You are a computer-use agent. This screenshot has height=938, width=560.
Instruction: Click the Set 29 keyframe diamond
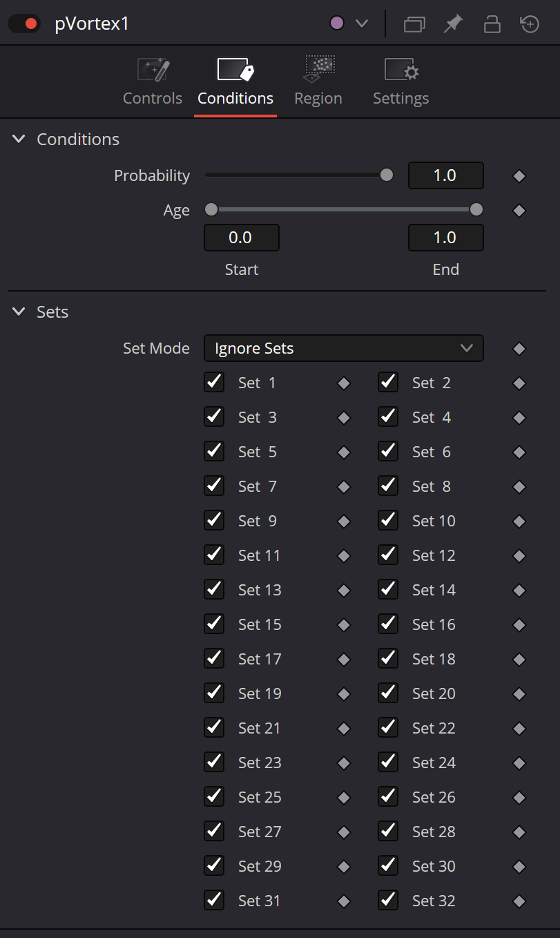[344, 867]
